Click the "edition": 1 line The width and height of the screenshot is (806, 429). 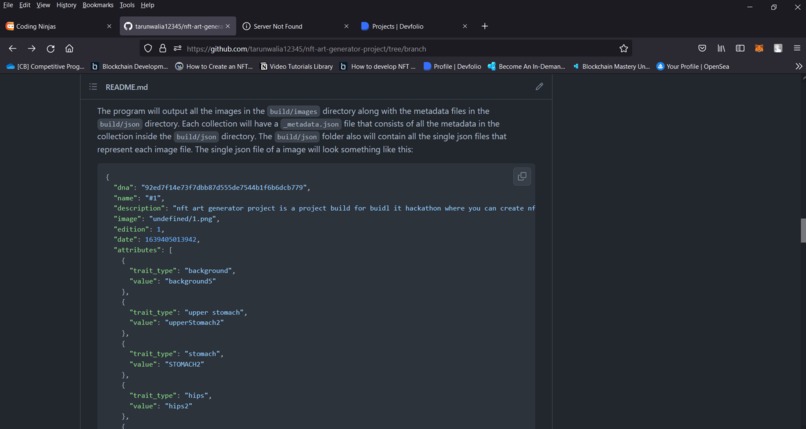[x=139, y=229]
